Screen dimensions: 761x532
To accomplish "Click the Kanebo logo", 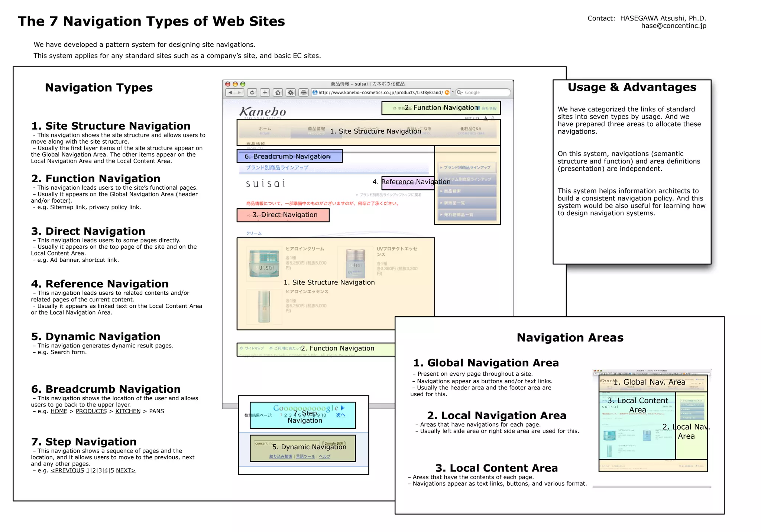I will (x=263, y=111).
